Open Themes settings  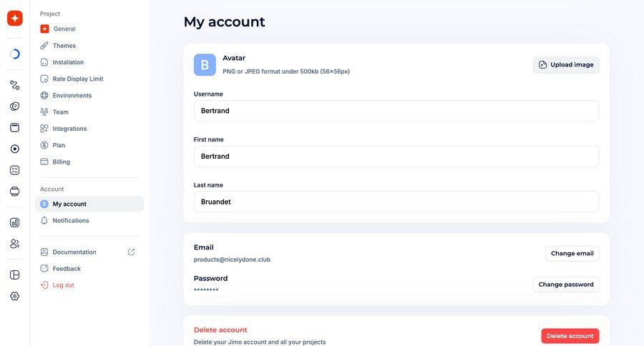pos(64,46)
